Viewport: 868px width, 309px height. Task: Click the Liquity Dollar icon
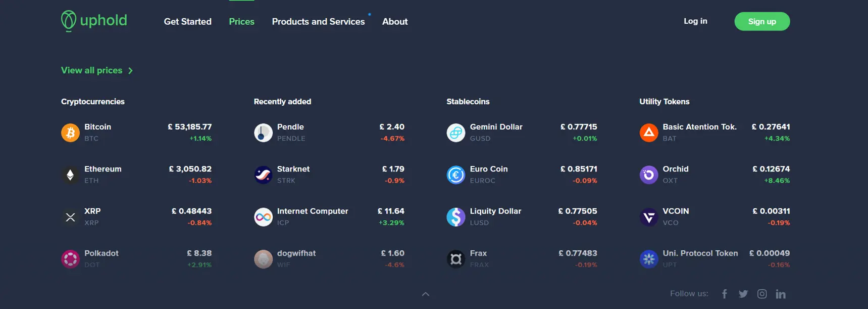pos(456,217)
